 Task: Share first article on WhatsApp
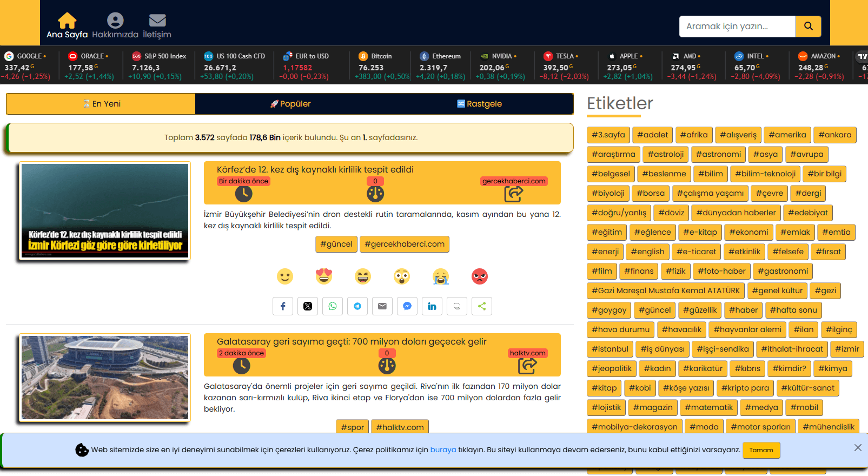(x=333, y=306)
